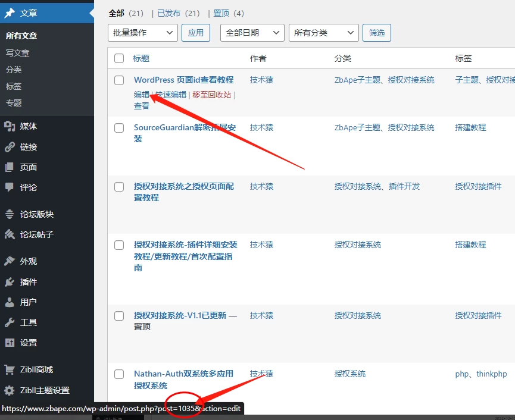Click the 应用 (Apply) button
Image resolution: width=515 pixels, height=420 pixels.
point(196,33)
